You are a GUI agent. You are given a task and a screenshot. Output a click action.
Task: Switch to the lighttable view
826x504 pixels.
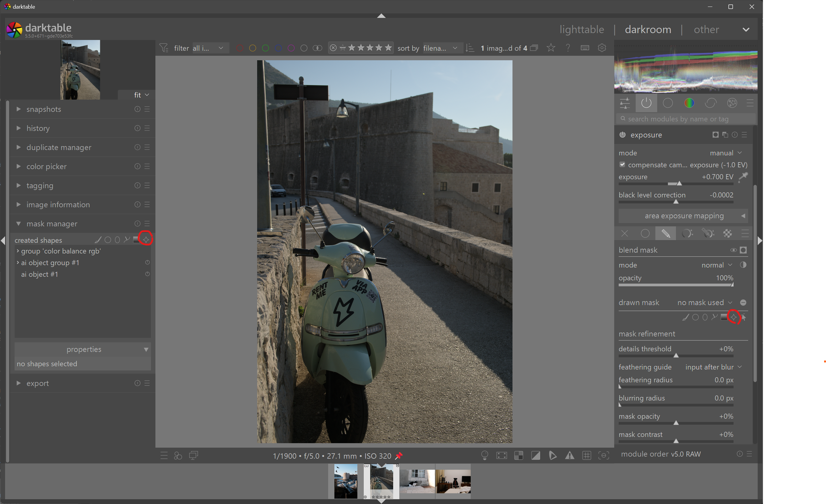(582, 30)
